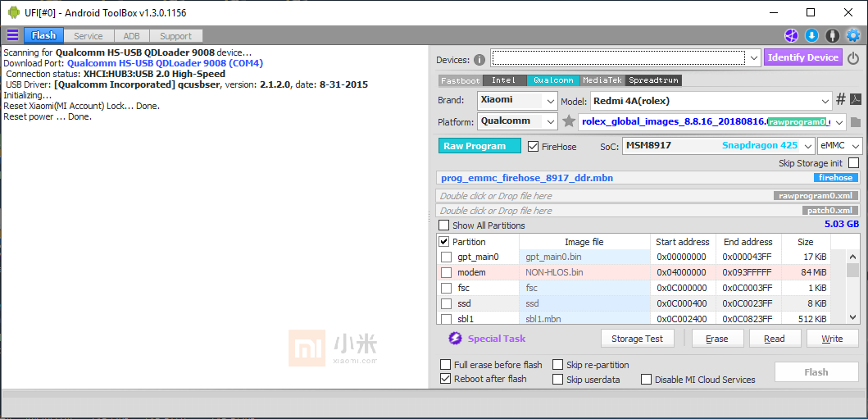Select the Fastboot platform tab
The width and height of the screenshot is (868, 419).
(460, 80)
